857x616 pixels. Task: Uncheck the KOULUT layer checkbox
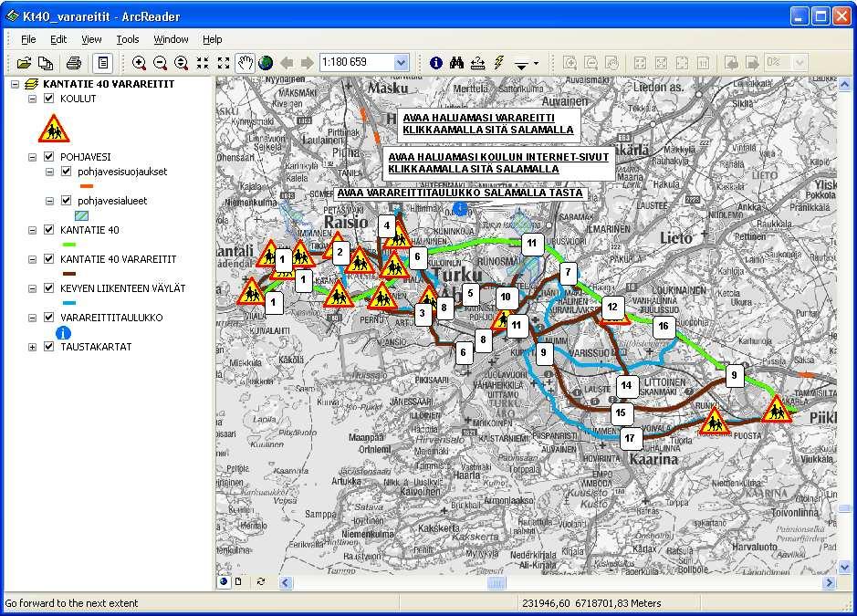click(49, 99)
